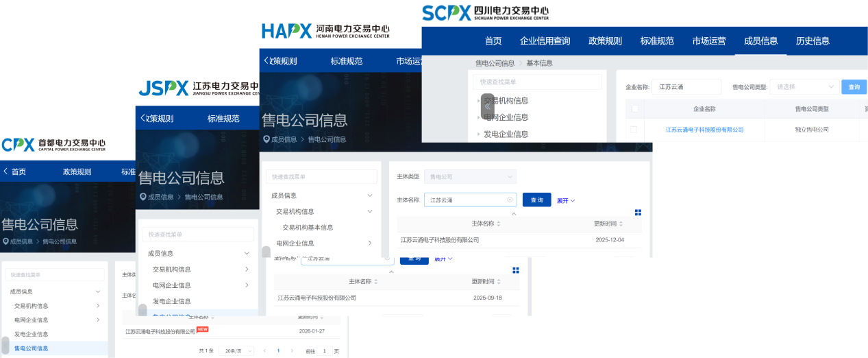Open 首页 tab in Sichuan navigation bar

(493, 40)
